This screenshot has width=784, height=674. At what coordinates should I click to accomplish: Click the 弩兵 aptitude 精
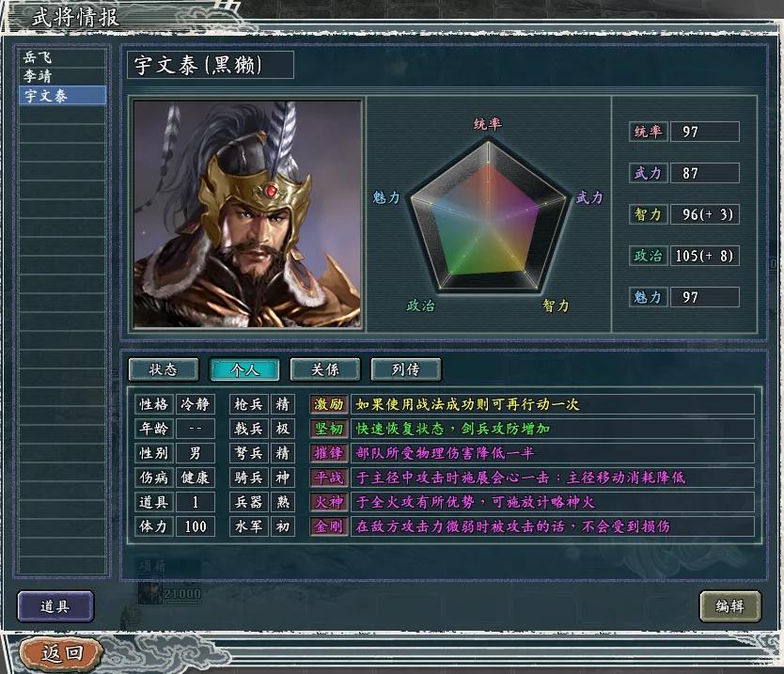pyautogui.click(x=283, y=453)
